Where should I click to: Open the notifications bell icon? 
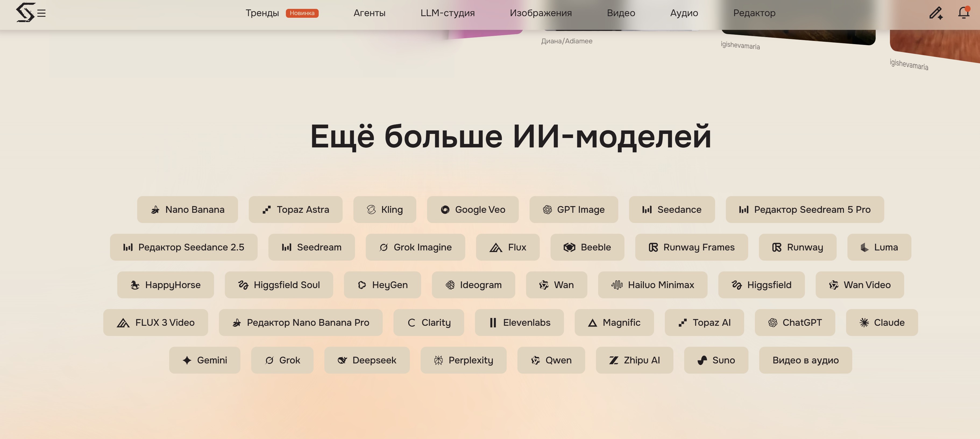(964, 13)
